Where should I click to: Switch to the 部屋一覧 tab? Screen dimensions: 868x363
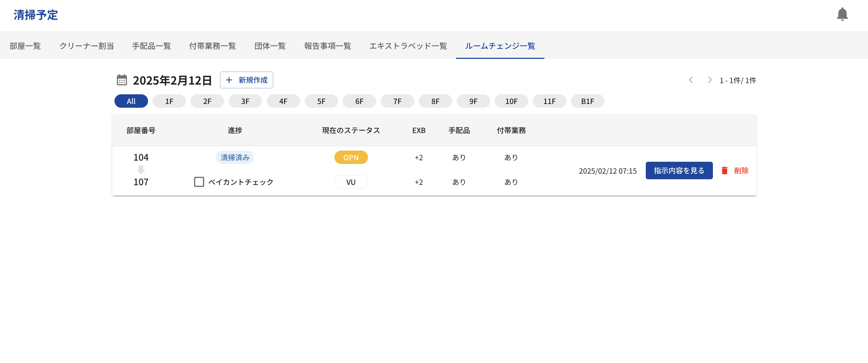[x=25, y=46]
